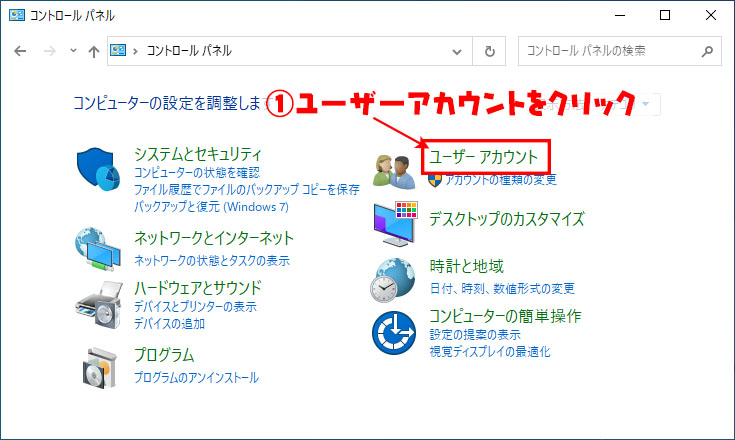Open ネットワークの状態とタスクの表示 link
The width and height of the screenshot is (735, 440).
click(x=212, y=260)
